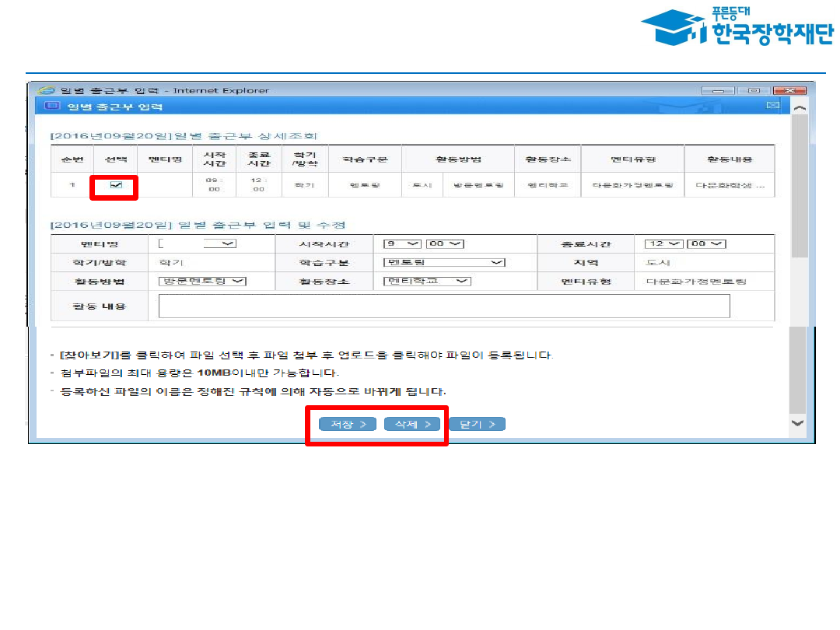This screenshot has height=630, width=840.
Task: Click the Internet Explorer icon in title bar
Action: [x=47, y=90]
